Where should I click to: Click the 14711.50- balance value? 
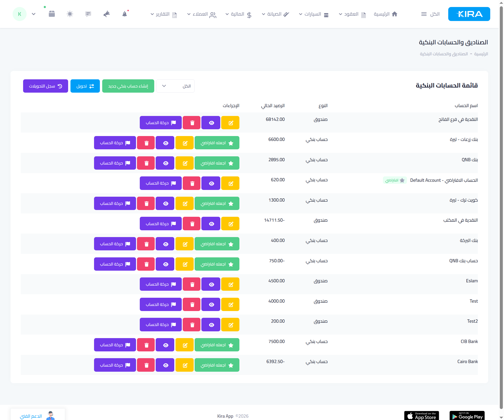(274, 220)
